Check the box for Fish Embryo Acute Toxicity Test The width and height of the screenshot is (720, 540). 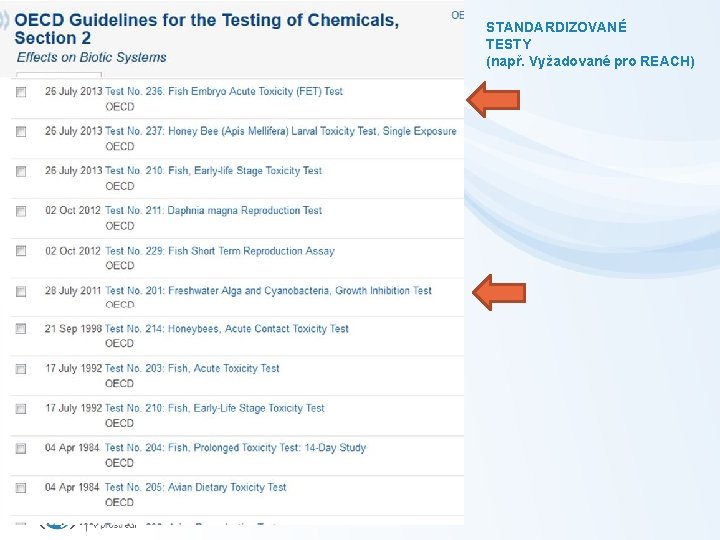coord(21,92)
